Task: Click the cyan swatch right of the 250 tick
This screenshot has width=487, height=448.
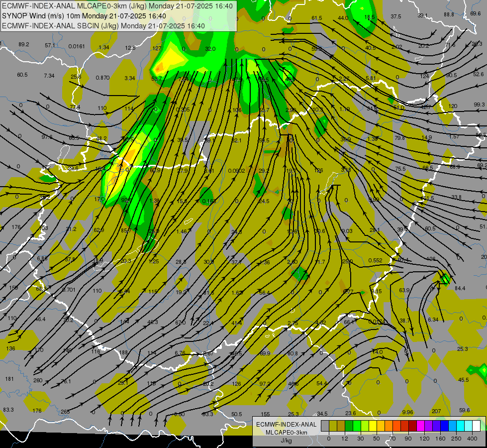Action: click(x=461, y=426)
